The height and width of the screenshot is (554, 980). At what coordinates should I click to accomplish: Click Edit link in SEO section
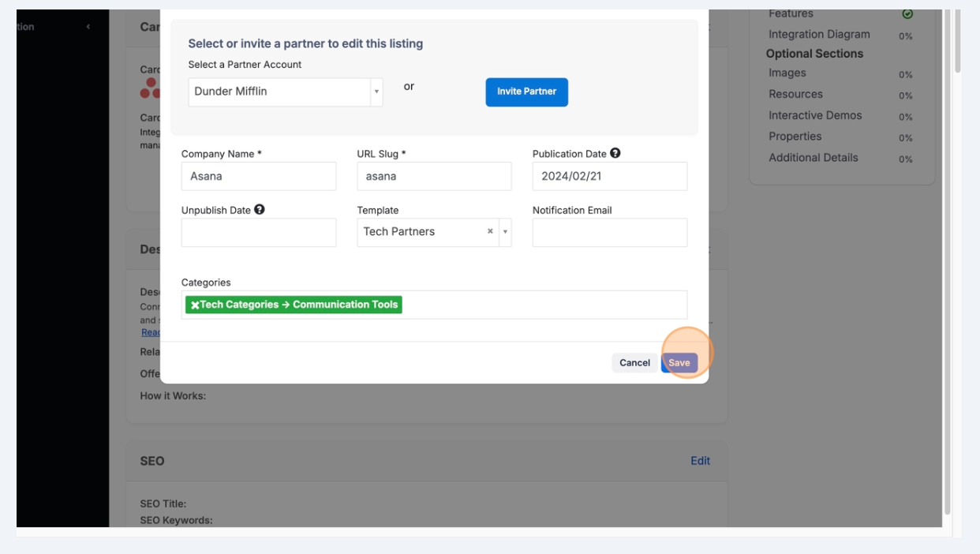(x=700, y=461)
